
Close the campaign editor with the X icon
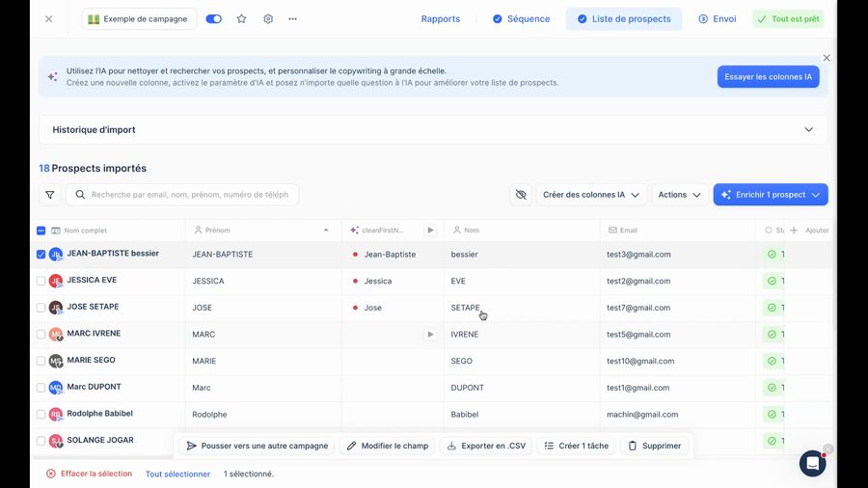49,19
